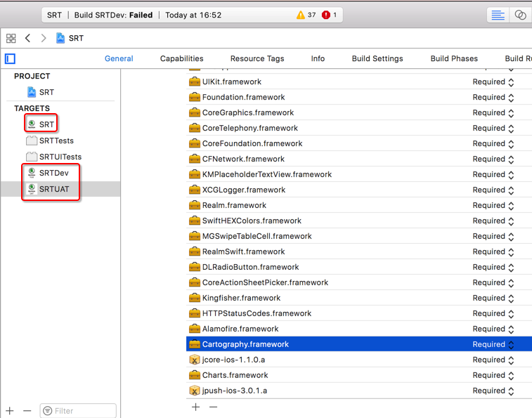Select the CoreGraphics.framework row
The image size is (532, 418).
click(x=359, y=112)
